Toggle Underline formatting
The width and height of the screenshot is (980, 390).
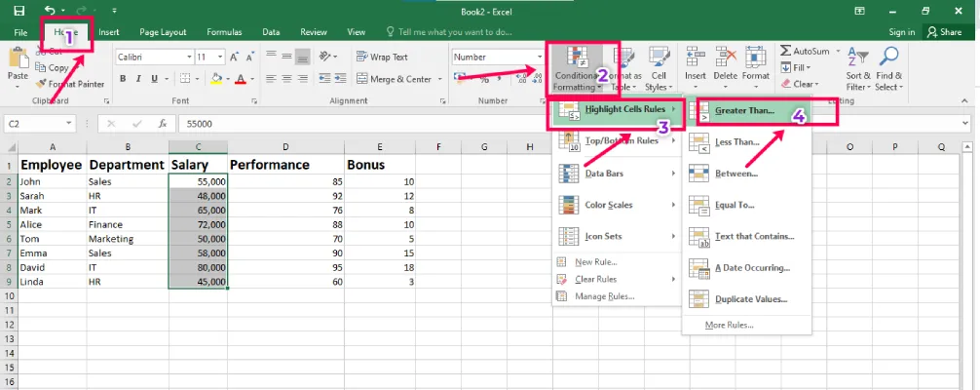point(153,79)
